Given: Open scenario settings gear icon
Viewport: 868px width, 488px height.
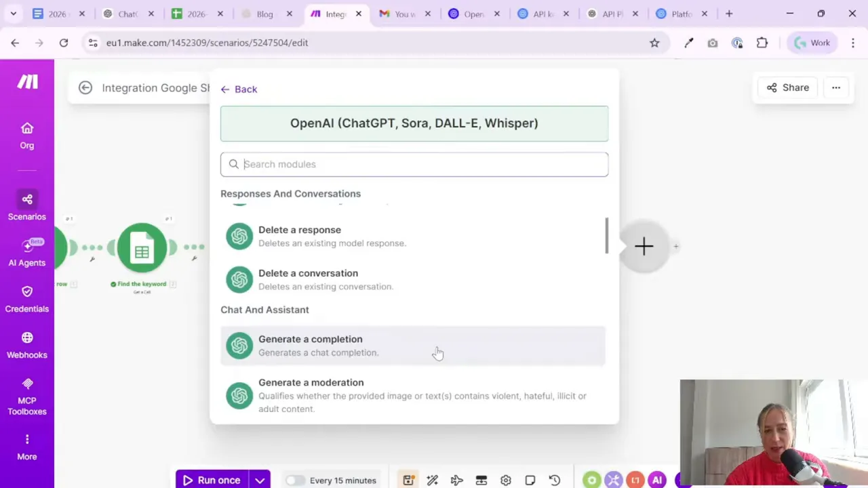Looking at the screenshot, I should coord(506,481).
